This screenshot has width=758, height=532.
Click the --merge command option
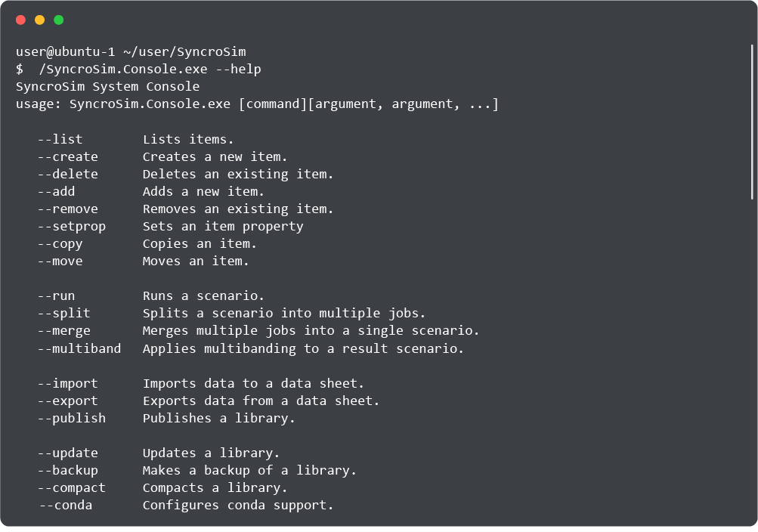pos(63,330)
